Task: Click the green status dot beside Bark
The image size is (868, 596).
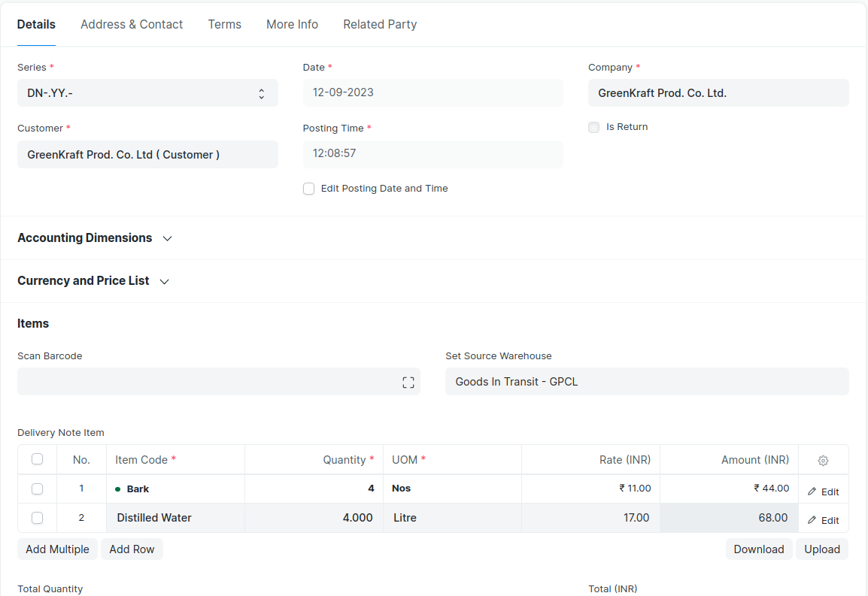Action: (x=118, y=489)
